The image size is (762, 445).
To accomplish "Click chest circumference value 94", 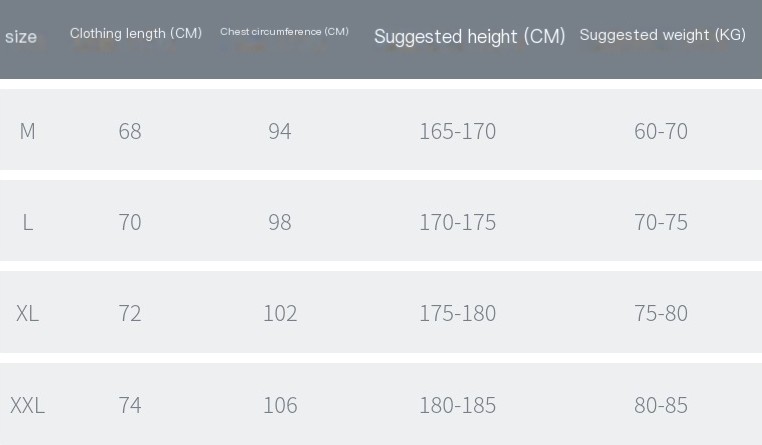I will (x=279, y=131).
